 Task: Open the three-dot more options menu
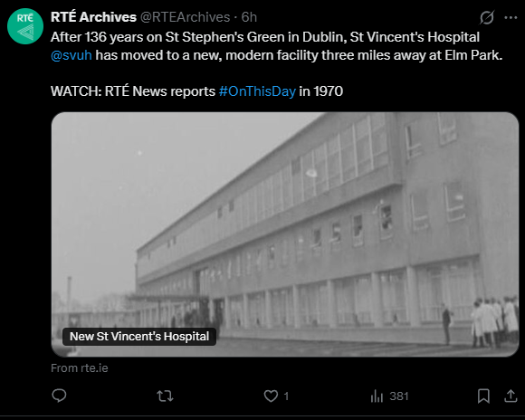(x=511, y=17)
